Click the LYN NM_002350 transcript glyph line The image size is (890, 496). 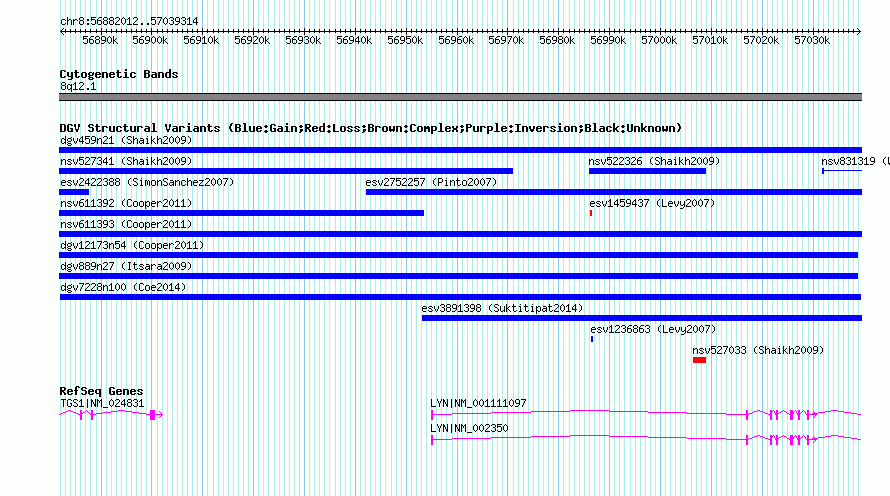pyautogui.click(x=646, y=439)
